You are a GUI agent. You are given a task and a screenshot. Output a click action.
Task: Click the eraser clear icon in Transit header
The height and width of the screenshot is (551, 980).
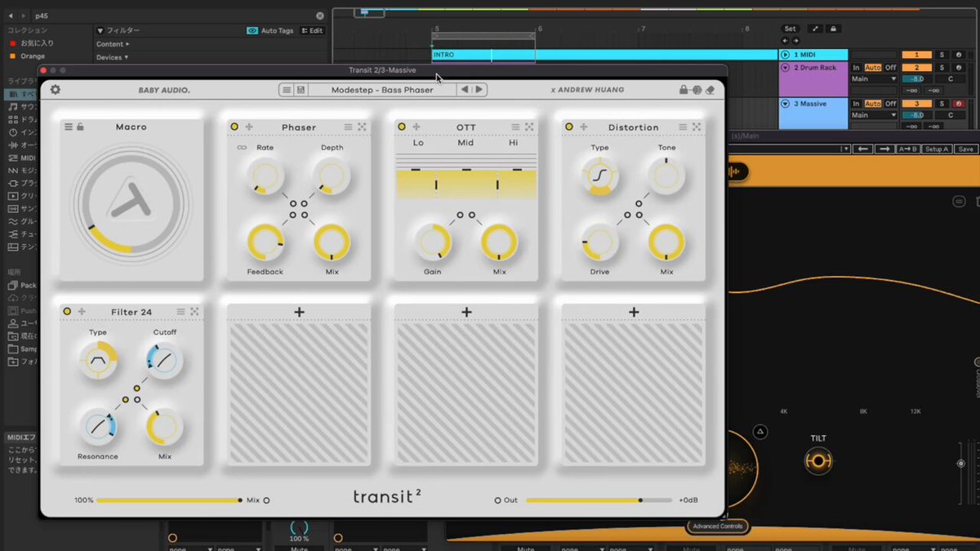pyautogui.click(x=710, y=90)
